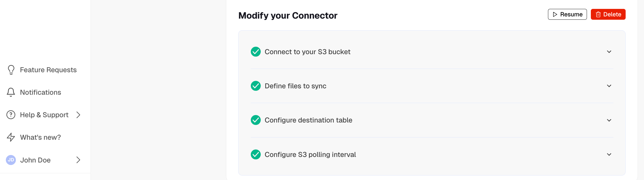
Task: Click the Resume button
Action: pyautogui.click(x=567, y=14)
